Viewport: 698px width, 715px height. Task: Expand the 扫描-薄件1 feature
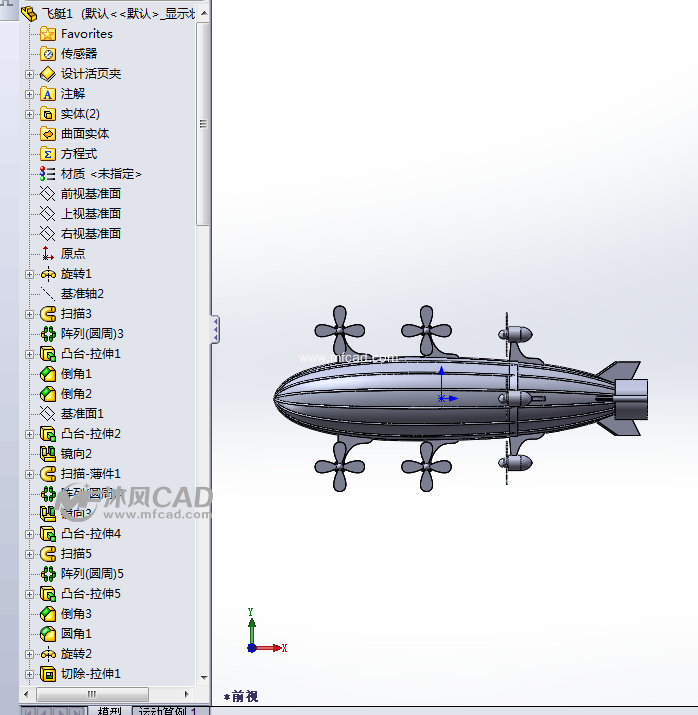click(x=29, y=474)
